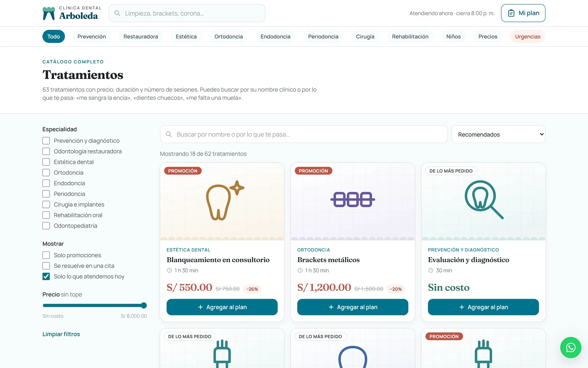The image size is (588, 368).
Task: Open the Niños category tab
Action: [453, 37]
